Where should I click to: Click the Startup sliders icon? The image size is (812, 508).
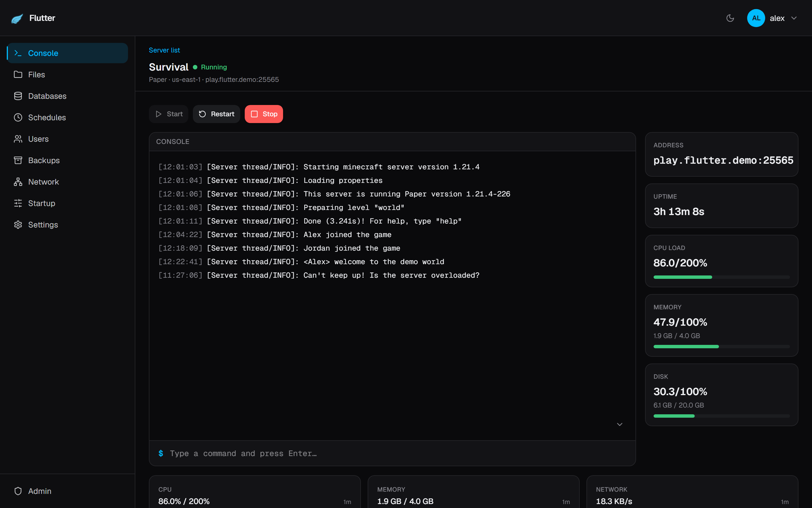[x=18, y=203]
